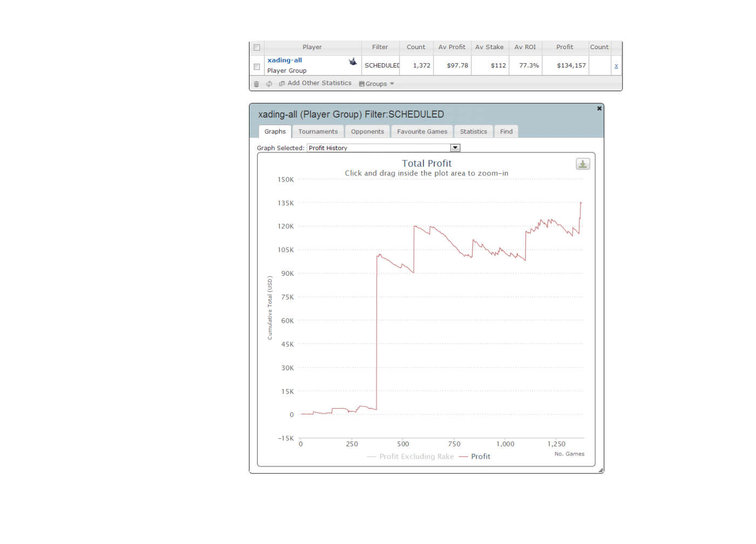Click the Add Other Statistics popup icon

click(x=282, y=84)
